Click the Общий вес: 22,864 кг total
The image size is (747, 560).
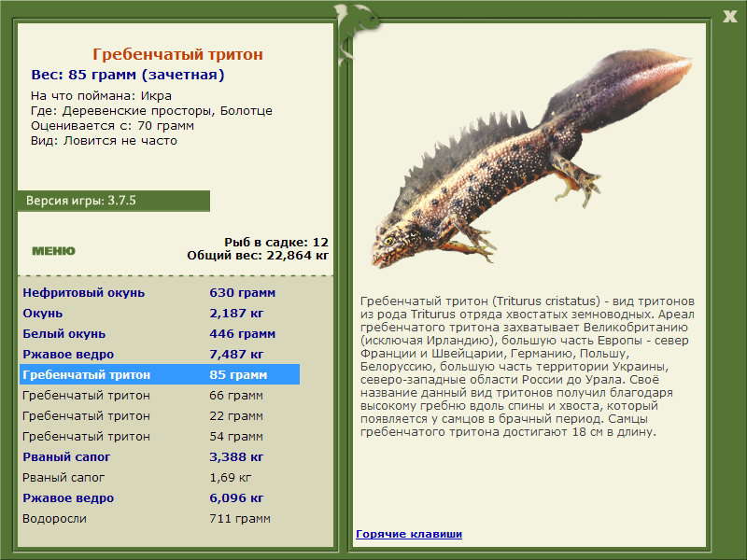tap(258, 256)
